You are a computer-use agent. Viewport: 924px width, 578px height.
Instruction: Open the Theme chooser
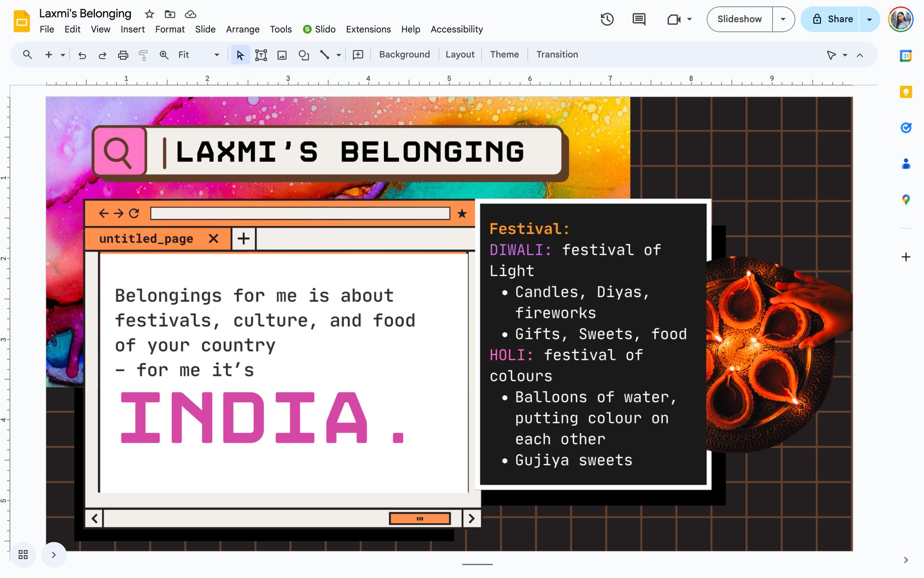coord(504,54)
